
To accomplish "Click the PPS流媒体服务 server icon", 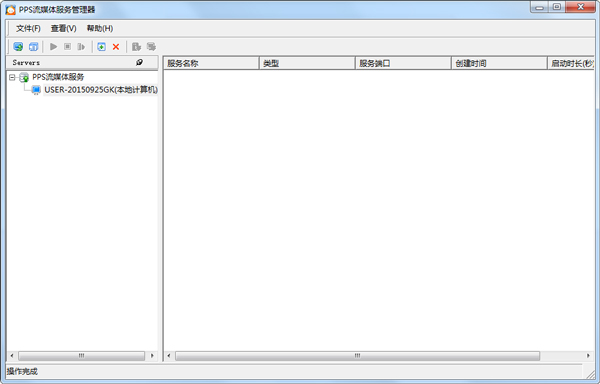I will click(24, 78).
